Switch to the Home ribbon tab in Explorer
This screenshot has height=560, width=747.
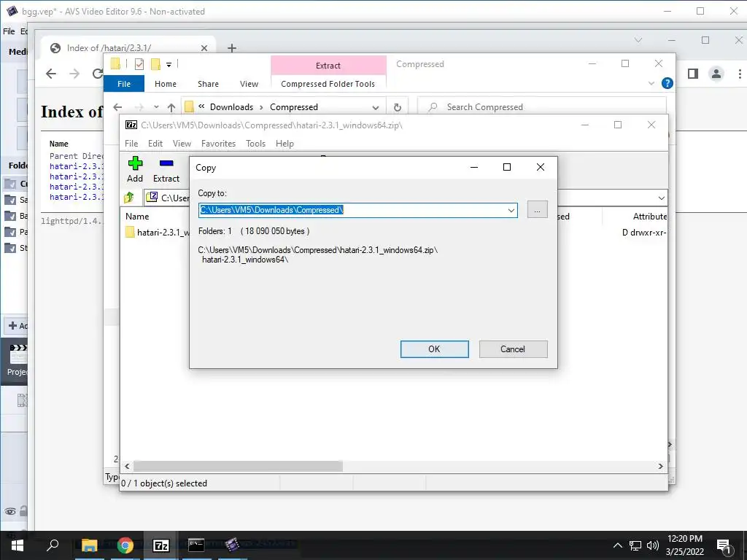point(166,84)
